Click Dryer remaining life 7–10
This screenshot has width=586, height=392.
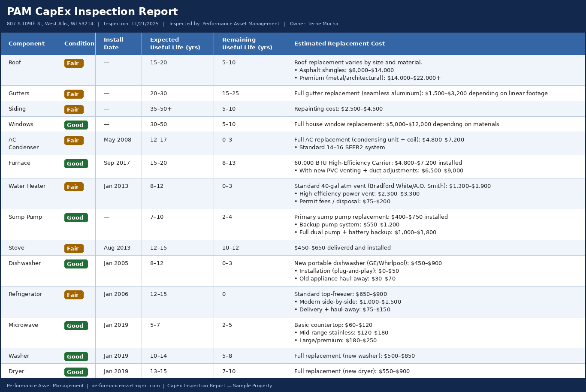[229, 371]
